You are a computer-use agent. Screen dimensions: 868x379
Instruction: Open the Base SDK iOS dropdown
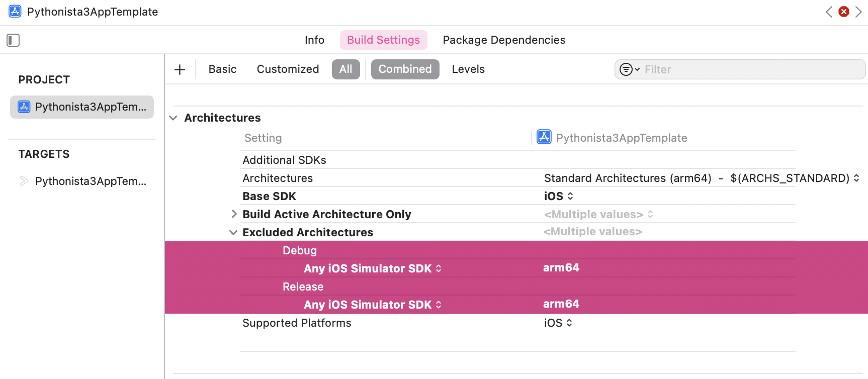point(558,196)
